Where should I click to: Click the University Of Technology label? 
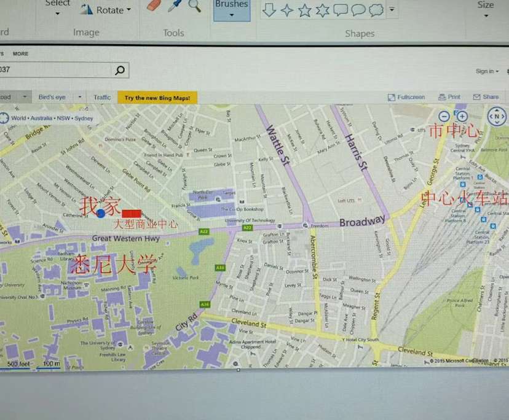coord(250,220)
